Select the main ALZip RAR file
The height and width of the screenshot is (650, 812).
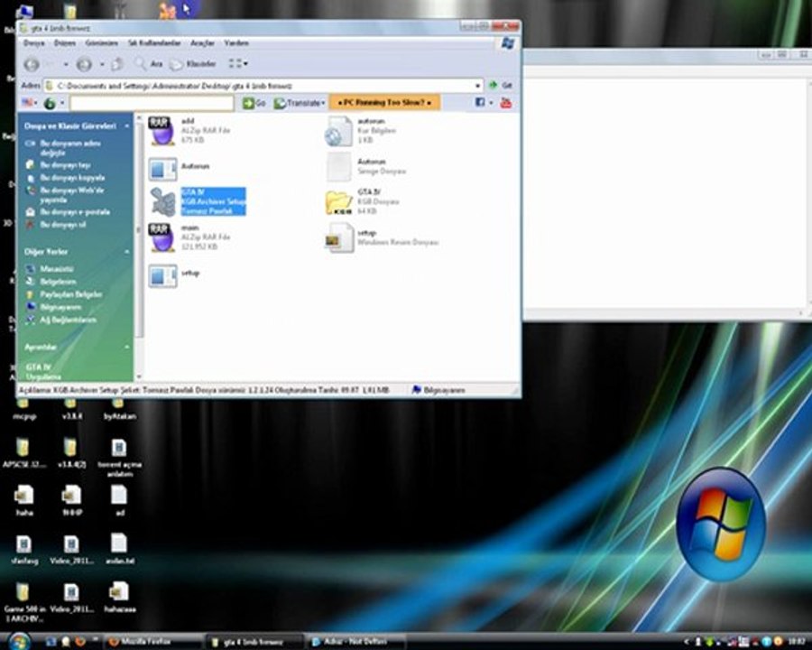(x=189, y=237)
